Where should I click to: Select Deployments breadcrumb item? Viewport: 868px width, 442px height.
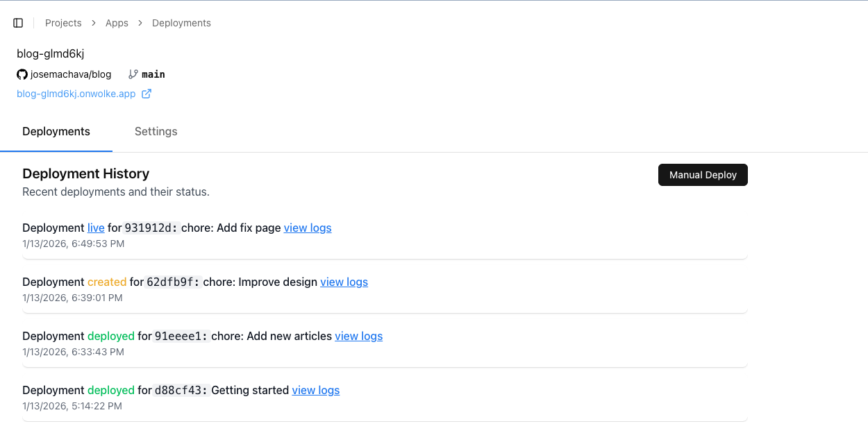[181, 23]
